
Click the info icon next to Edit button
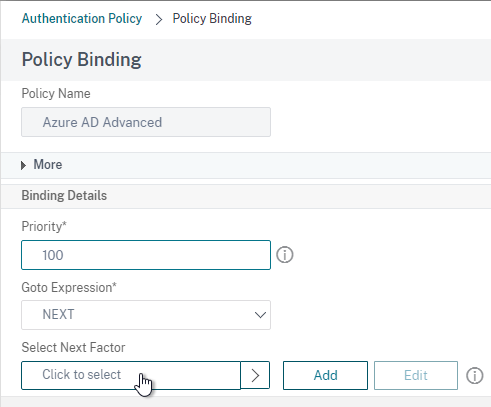[475, 375]
